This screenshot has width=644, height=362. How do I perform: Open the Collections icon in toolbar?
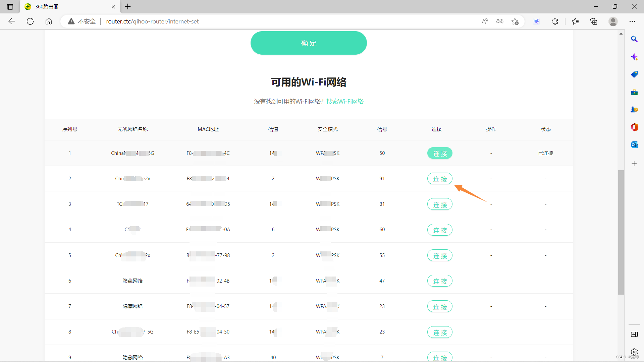tap(594, 21)
